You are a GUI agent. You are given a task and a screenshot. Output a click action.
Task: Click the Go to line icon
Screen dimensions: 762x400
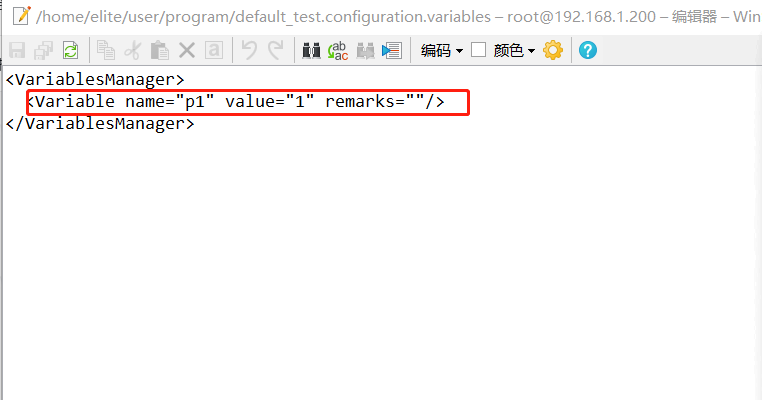click(x=391, y=50)
